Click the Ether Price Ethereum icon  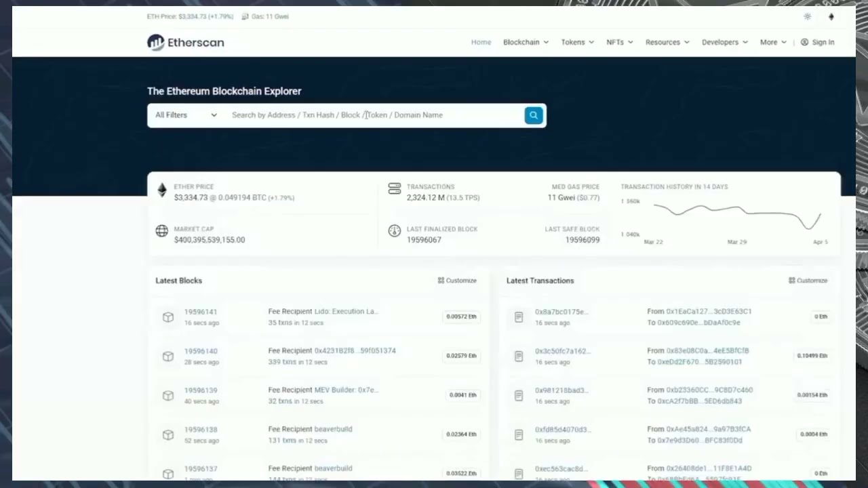(x=161, y=190)
